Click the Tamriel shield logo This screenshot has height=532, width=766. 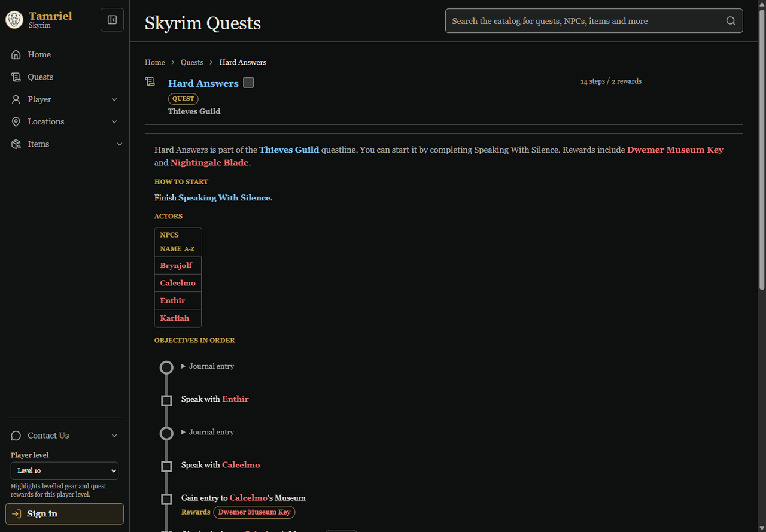pyautogui.click(x=14, y=20)
